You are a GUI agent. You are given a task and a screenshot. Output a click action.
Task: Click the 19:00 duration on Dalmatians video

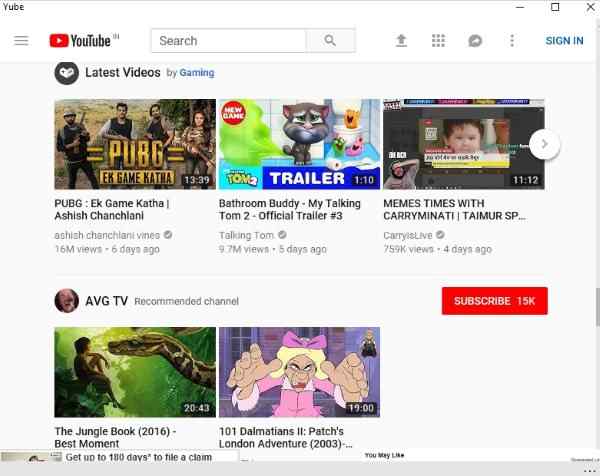point(361,408)
